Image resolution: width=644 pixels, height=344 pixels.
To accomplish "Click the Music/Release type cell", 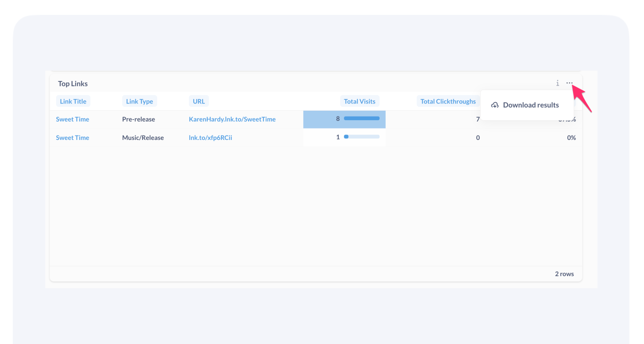I will click(143, 138).
